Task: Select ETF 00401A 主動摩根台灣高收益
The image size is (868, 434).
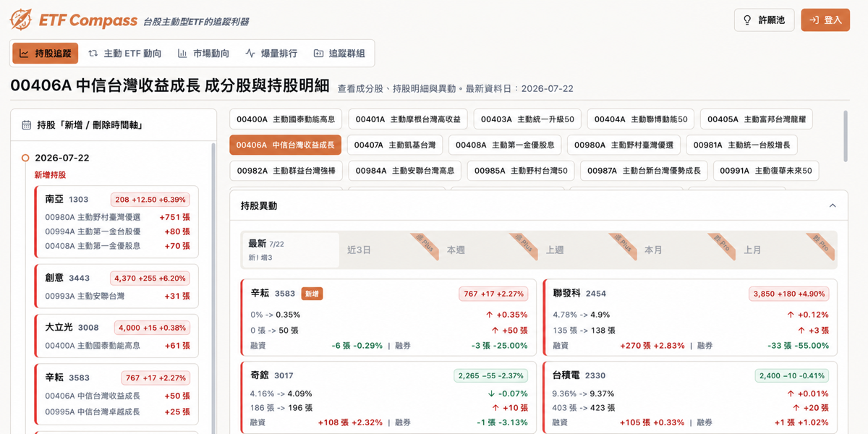Action: (408, 119)
